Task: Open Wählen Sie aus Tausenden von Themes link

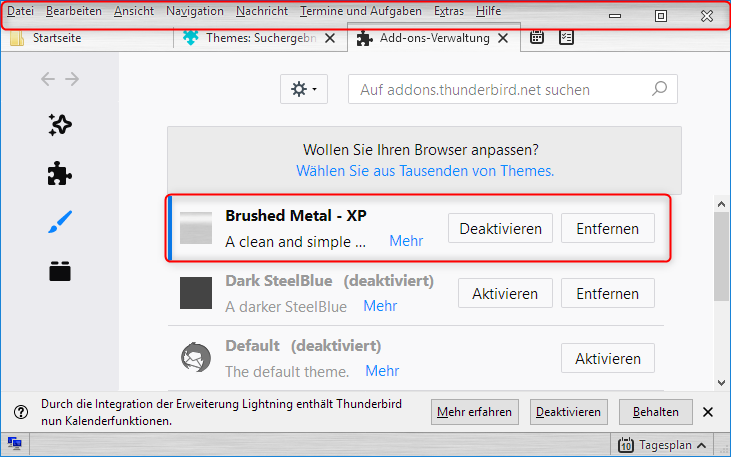Action: point(425,171)
